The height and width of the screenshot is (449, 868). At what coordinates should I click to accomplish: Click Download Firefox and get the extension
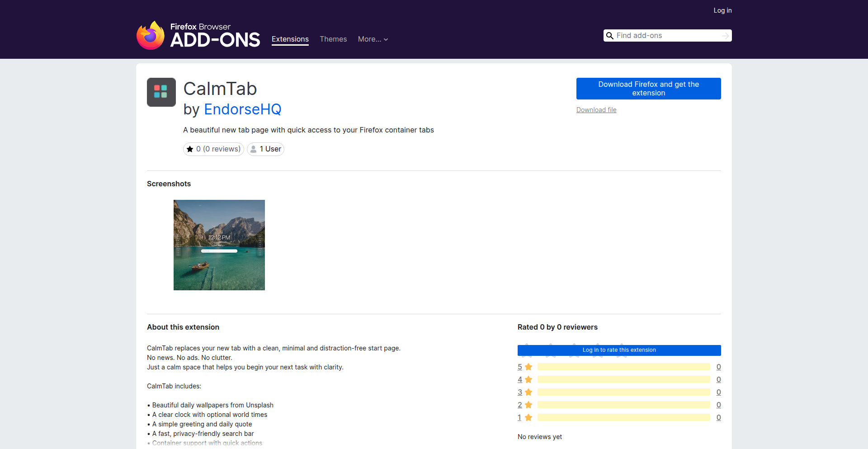click(x=648, y=89)
